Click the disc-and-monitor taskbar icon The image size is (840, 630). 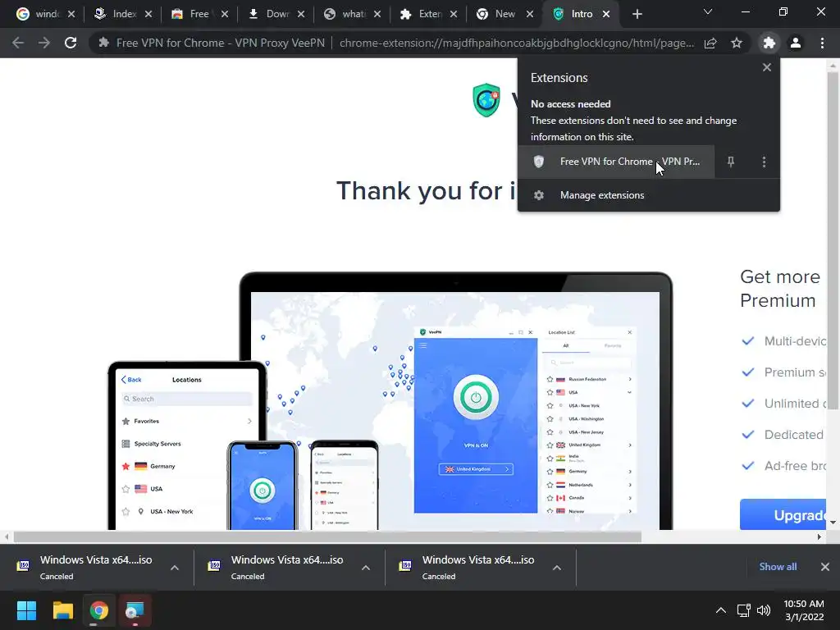pyautogui.click(x=135, y=610)
